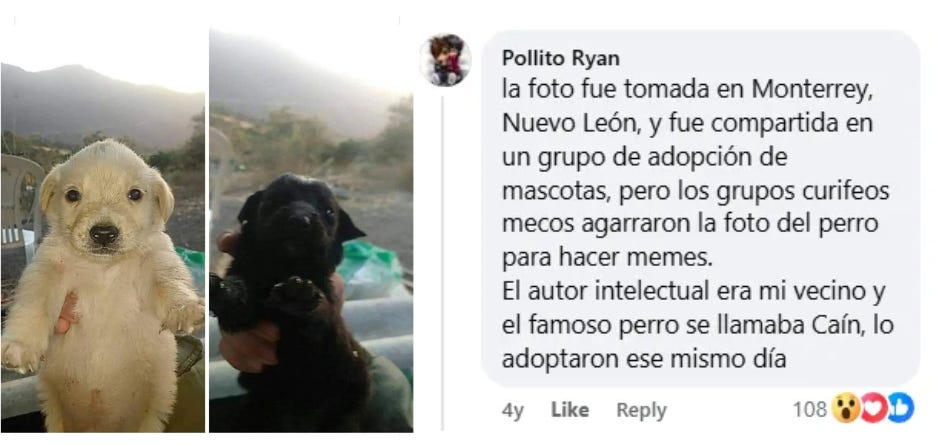Click the phrase 'para hacer memes' in comment

click(x=606, y=258)
